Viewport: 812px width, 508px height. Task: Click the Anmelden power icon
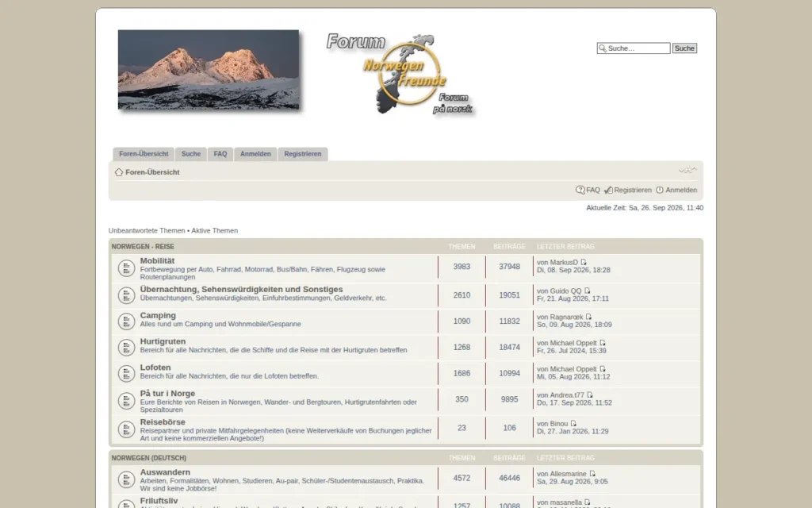pos(660,190)
